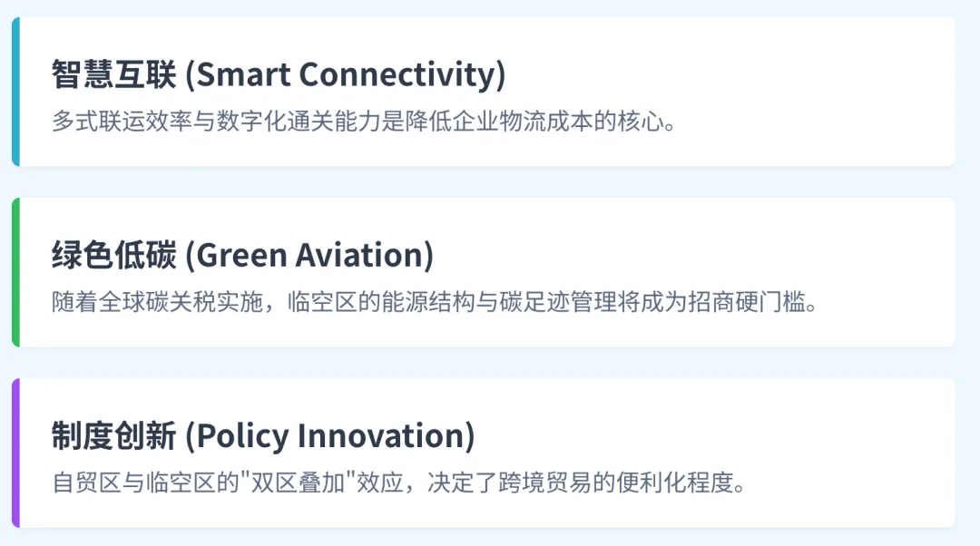This screenshot has width=980, height=546.
Task: Click the Chinese title 绿色低碳
Action: (113, 256)
